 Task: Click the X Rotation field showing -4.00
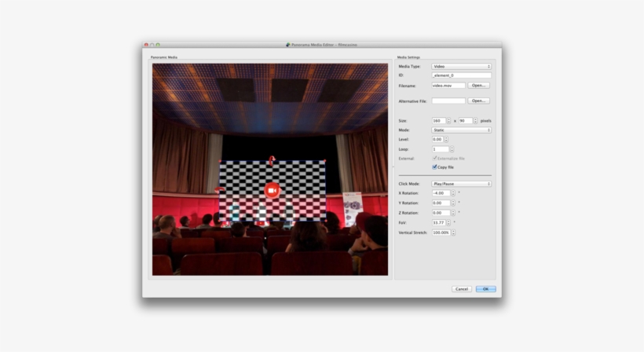[x=441, y=193]
